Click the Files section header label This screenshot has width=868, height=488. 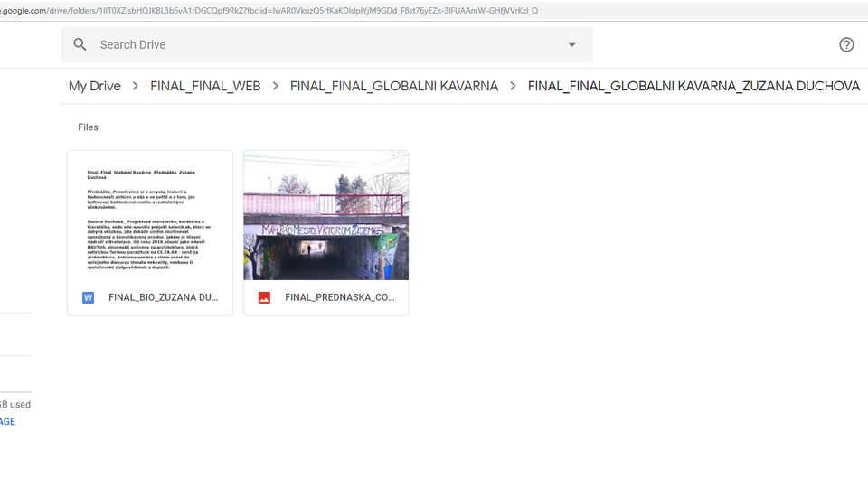click(x=88, y=127)
